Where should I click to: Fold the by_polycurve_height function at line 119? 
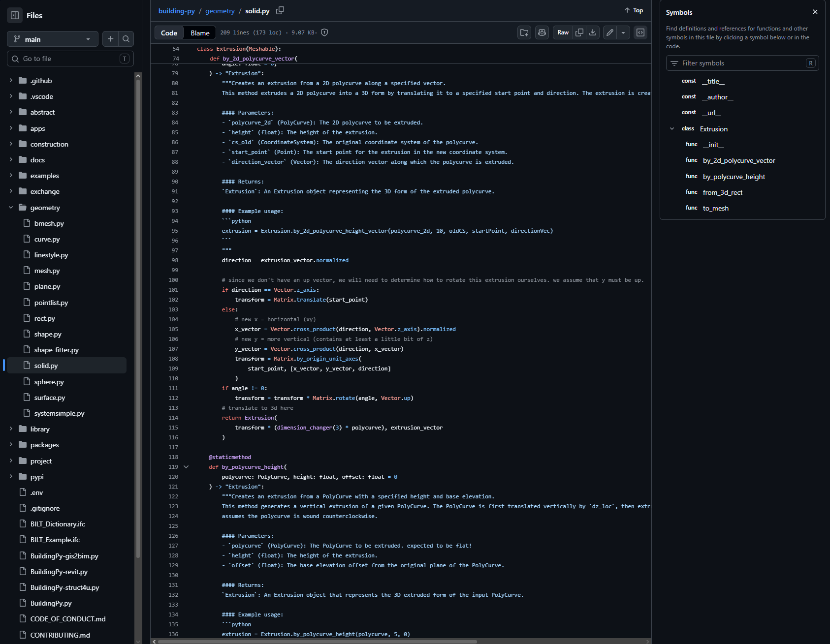186,467
